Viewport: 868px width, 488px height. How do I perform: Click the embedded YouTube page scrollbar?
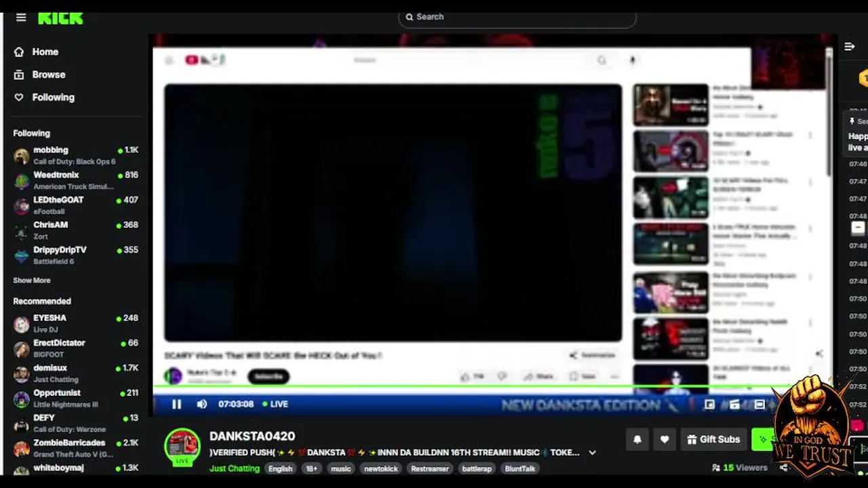(829, 112)
